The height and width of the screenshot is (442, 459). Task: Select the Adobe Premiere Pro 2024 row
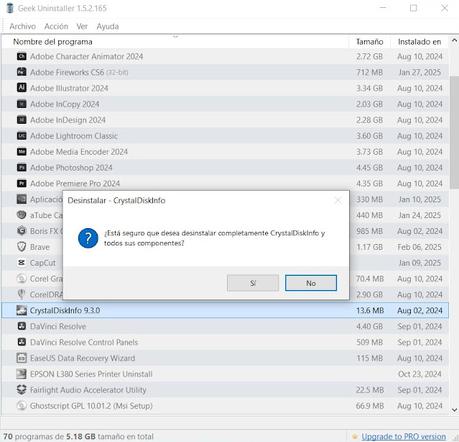point(225,183)
